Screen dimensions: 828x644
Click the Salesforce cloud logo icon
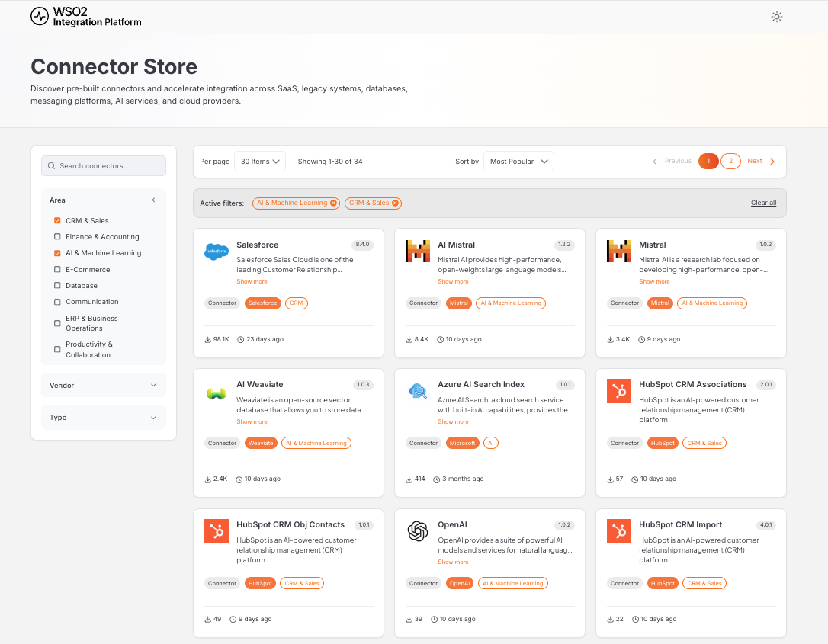217,252
